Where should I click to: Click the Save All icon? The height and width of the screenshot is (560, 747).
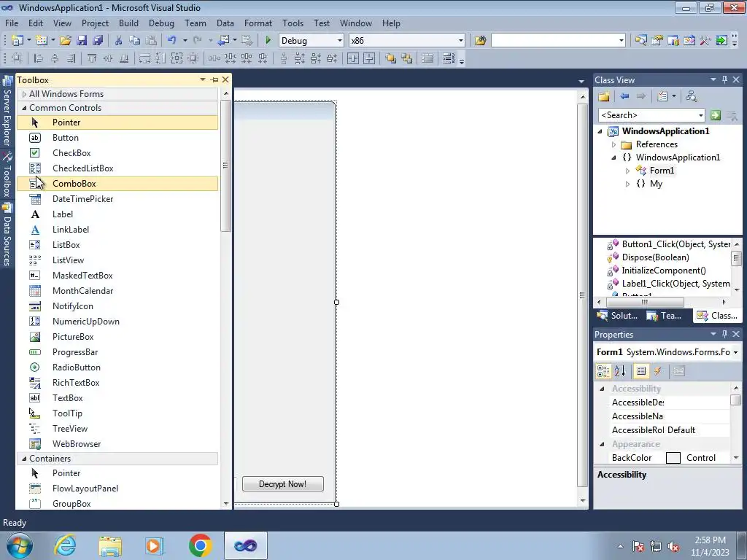pos(98,41)
